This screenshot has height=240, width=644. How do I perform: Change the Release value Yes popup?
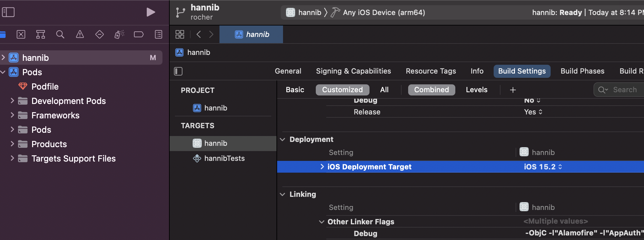pos(533,112)
